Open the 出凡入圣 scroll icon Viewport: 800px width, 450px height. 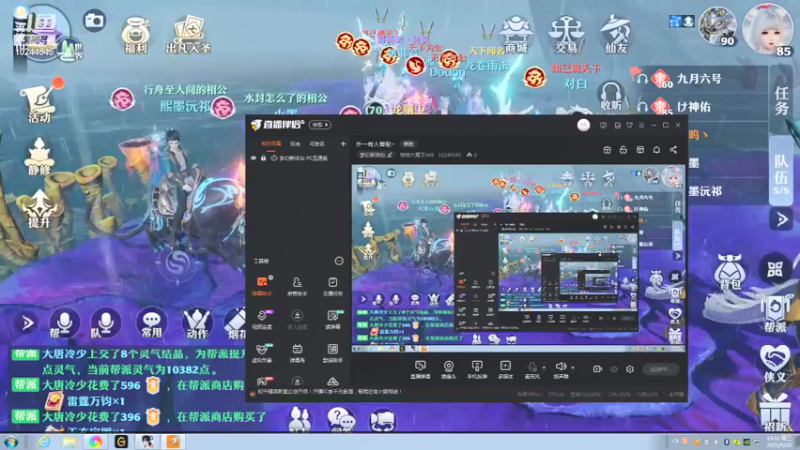188,35
